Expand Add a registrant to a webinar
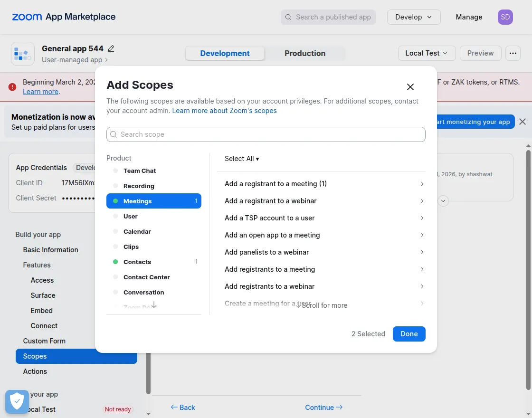 [x=324, y=201]
